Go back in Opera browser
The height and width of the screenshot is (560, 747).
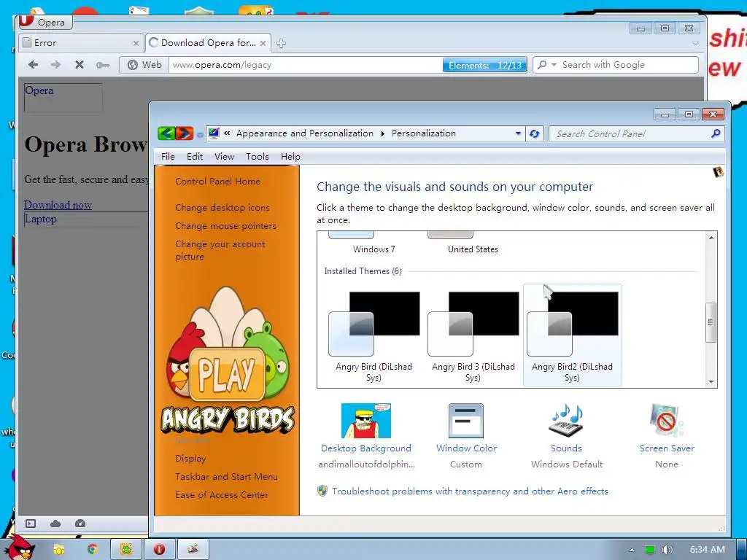(x=33, y=64)
